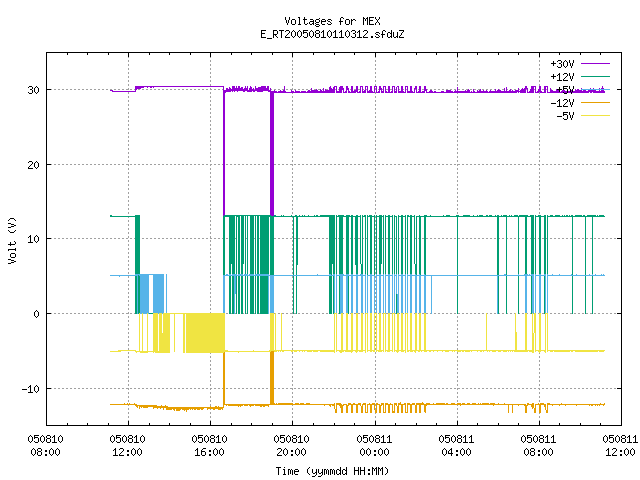Click the x-axis label 050811 00:00
Image resolution: width=640 pixels, height=480 pixels.
(374, 446)
